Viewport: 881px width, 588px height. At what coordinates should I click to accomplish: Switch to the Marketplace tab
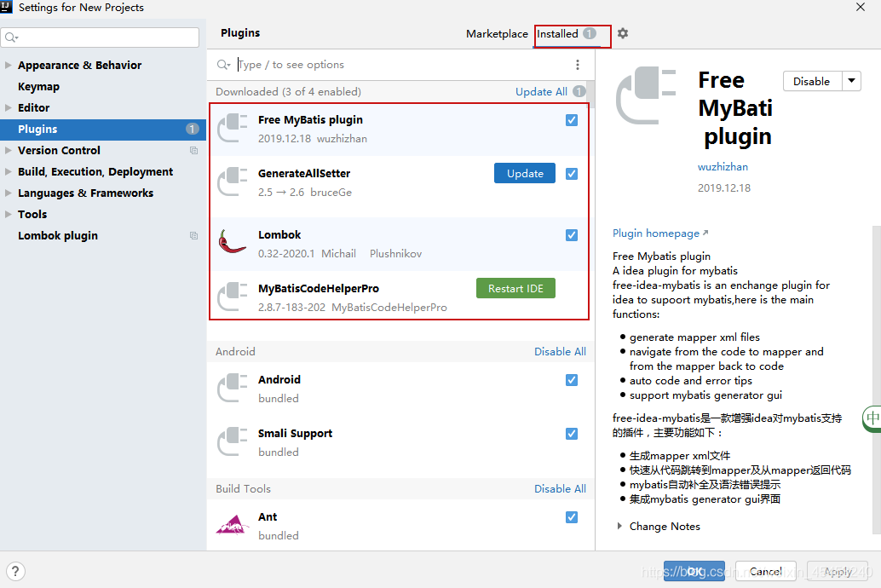coord(497,34)
